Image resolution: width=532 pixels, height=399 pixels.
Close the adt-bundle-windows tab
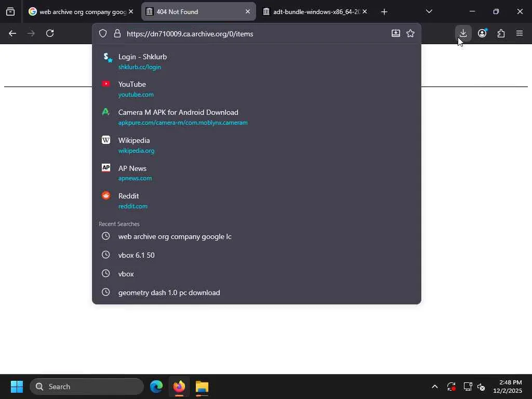point(365,11)
